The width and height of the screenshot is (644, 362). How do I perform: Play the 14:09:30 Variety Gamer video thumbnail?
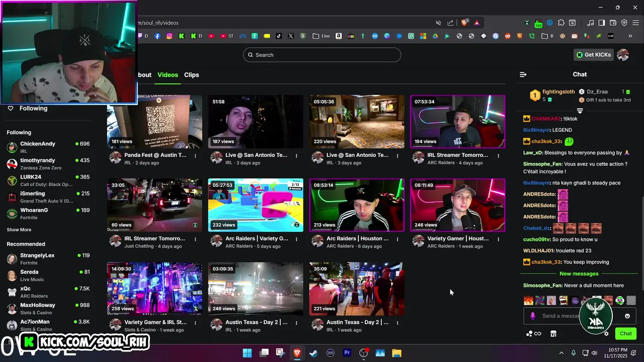pos(154,289)
